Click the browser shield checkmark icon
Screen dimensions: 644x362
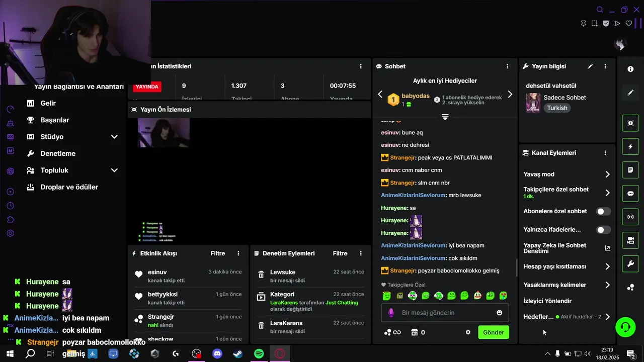pos(606,23)
